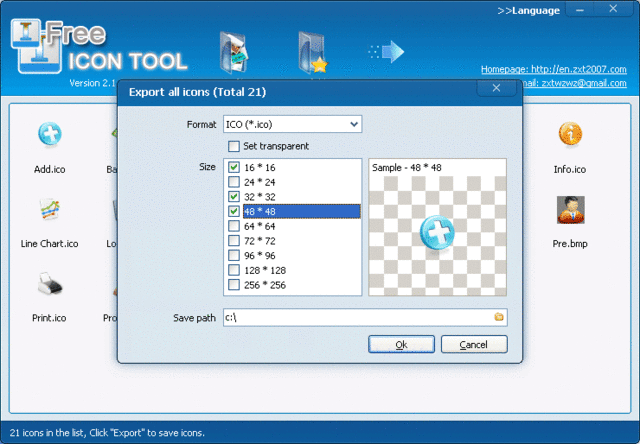The width and height of the screenshot is (640, 444).
Task: Check the 24 * 24 size
Action: (234, 182)
